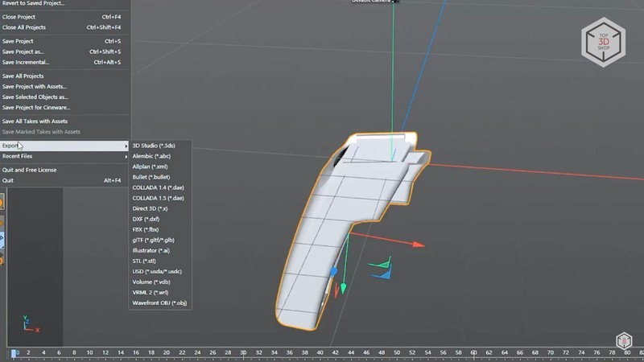
Task: Export as Wavefront OBJ (*.obj)
Action: pyautogui.click(x=159, y=302)
